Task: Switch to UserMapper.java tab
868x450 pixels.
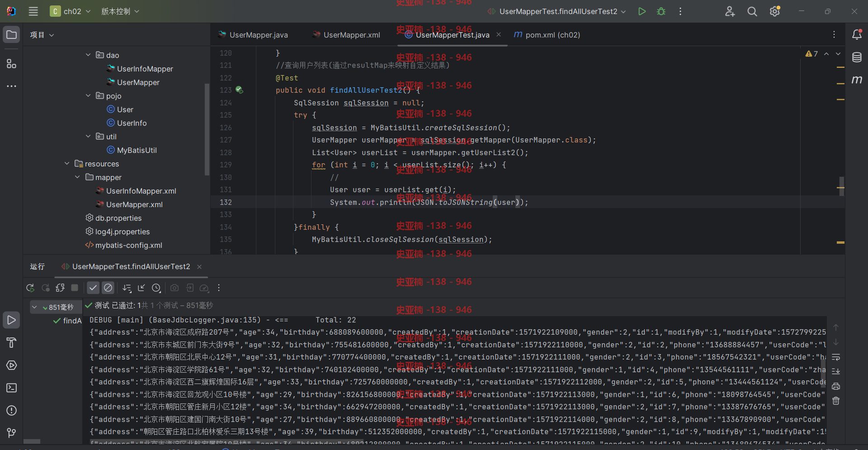Action: click(x=253, y=35)
